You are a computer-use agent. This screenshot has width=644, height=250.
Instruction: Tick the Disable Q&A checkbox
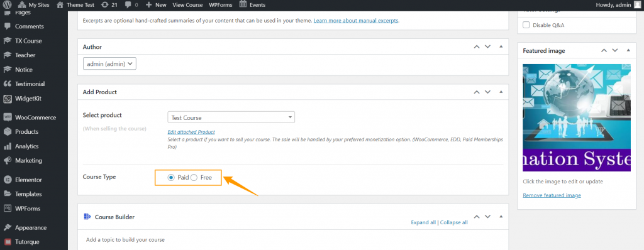coord(526,25)
